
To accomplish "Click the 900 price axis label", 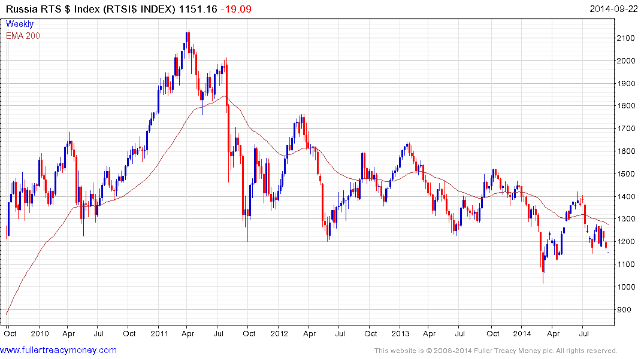I will pos(624,310).
